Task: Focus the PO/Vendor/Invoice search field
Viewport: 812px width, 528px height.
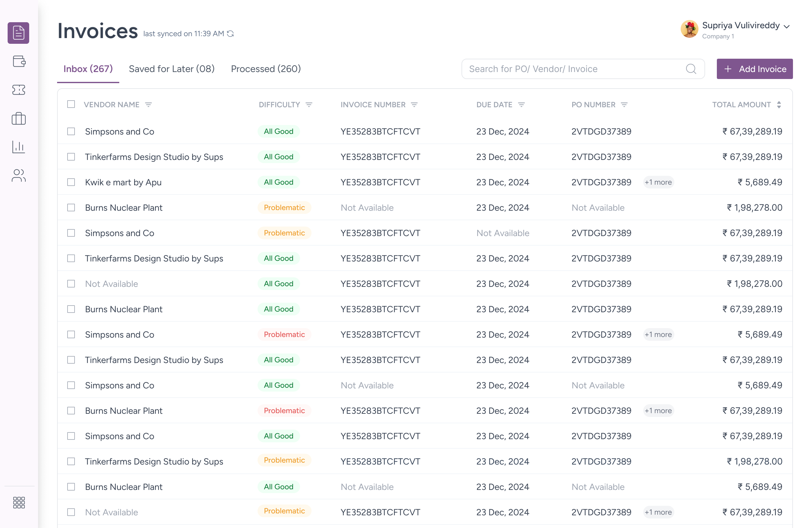Action: point(573,69)
